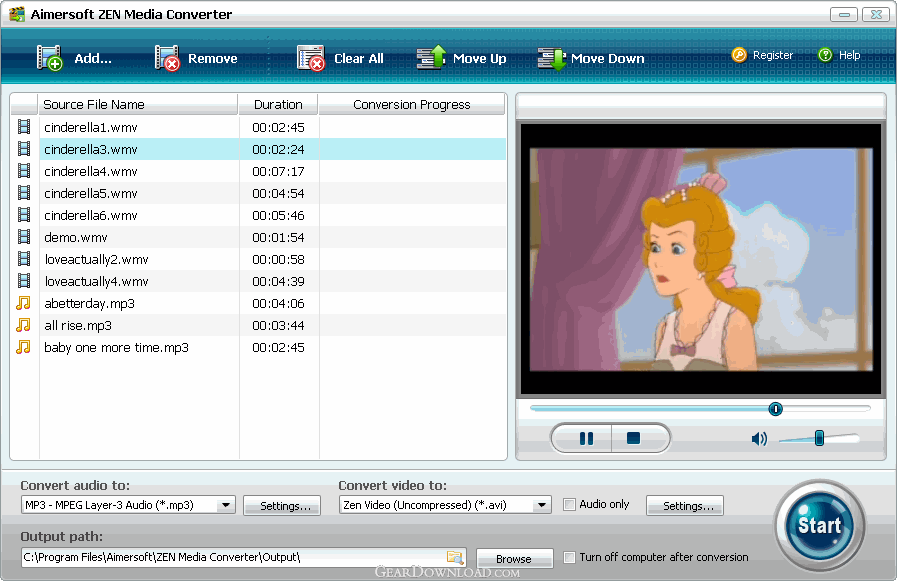Screen dimensions: 897x581
Task: Open Settings for audio conversion
Action: point(282,506)
